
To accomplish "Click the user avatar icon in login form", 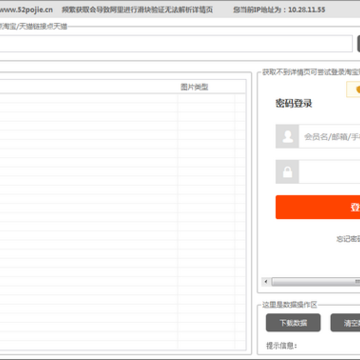I will coord(287,136).
